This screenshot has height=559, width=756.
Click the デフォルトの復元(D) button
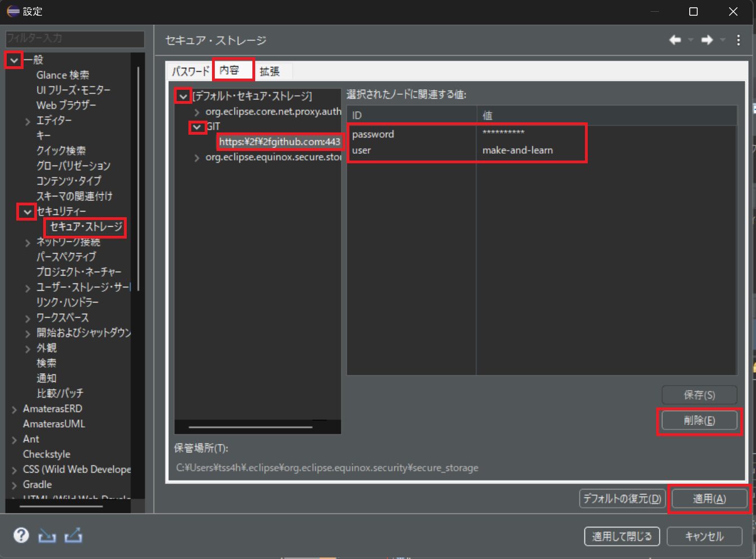pyautogui.click(x=623, y=498)
